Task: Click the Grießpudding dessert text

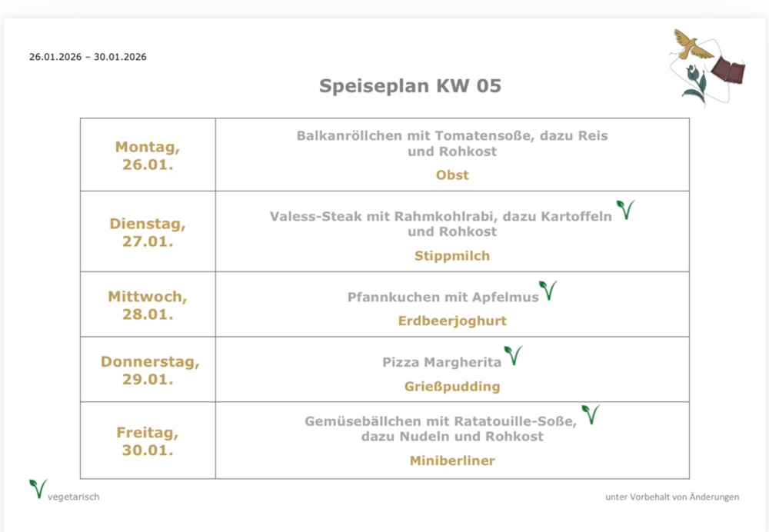Action: pyautogui.click(x=452, y=387)
